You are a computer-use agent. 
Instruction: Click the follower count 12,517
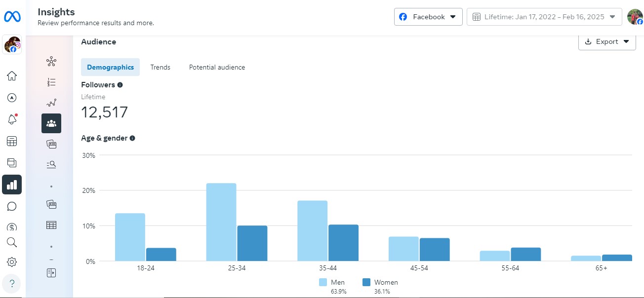(x=104, y=112)
